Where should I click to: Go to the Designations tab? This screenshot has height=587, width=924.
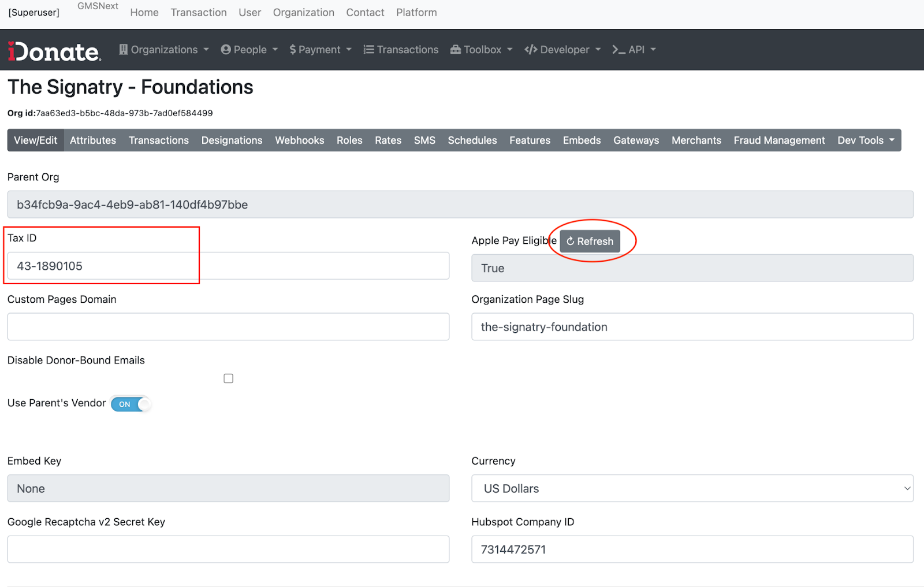pyautogui.click(x=232, y=140)
